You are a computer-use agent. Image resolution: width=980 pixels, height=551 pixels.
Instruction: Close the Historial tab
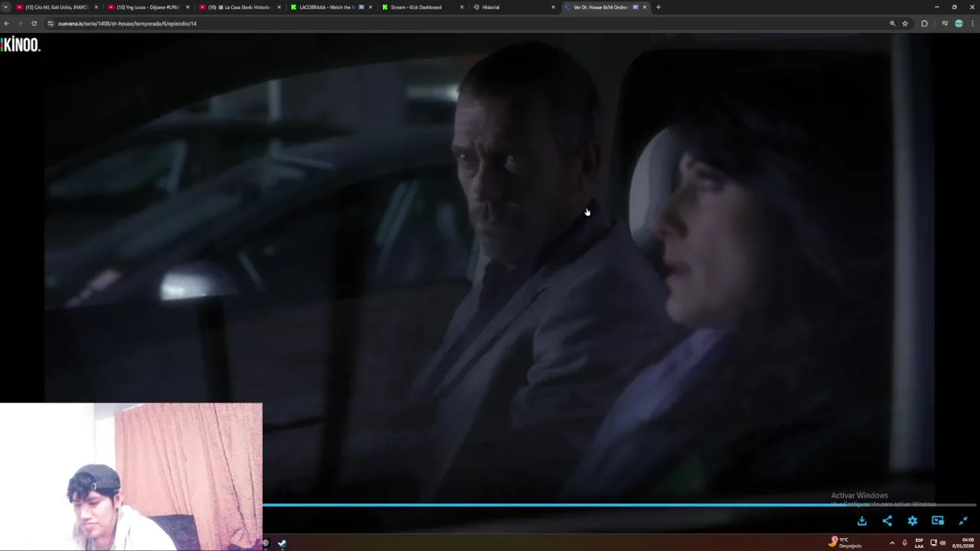coord(553,7)
